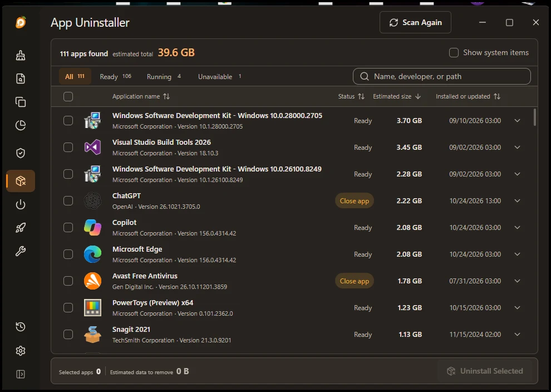Image resolution: width=551 pixels, height=392 pixels.
Task: Enable the Show system items checkbox
Action: tap(454, 53)
